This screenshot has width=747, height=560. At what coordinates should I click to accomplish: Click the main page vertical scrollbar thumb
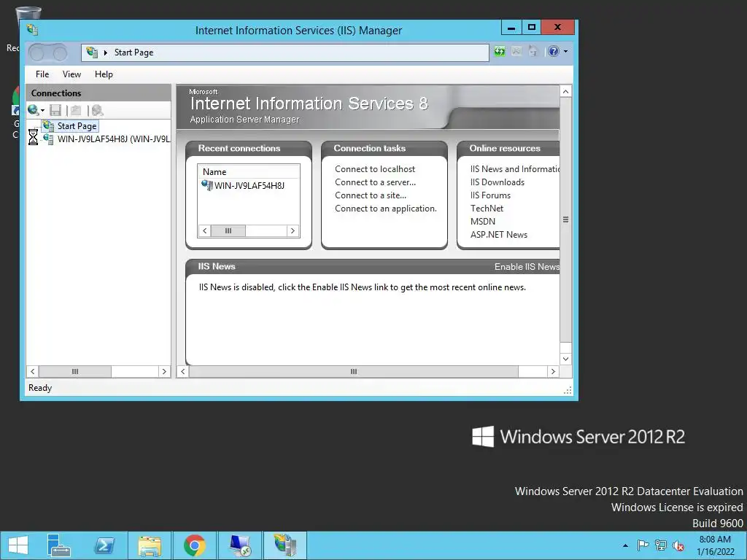565,219
